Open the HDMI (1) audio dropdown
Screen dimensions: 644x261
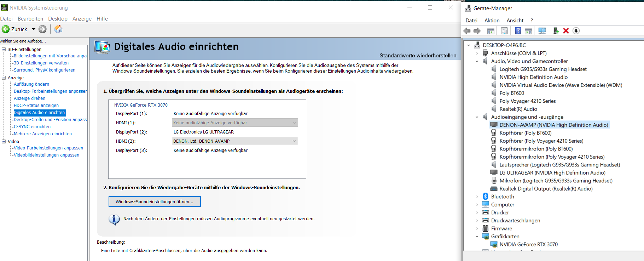[235, 123]
